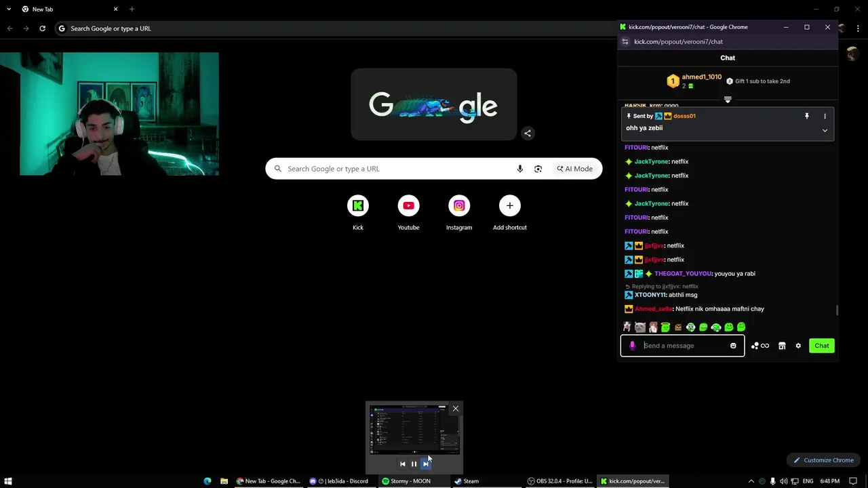Click the purple microphone in message box
The width and height of the screenshot is (868, 488).
tap(632, 346)
